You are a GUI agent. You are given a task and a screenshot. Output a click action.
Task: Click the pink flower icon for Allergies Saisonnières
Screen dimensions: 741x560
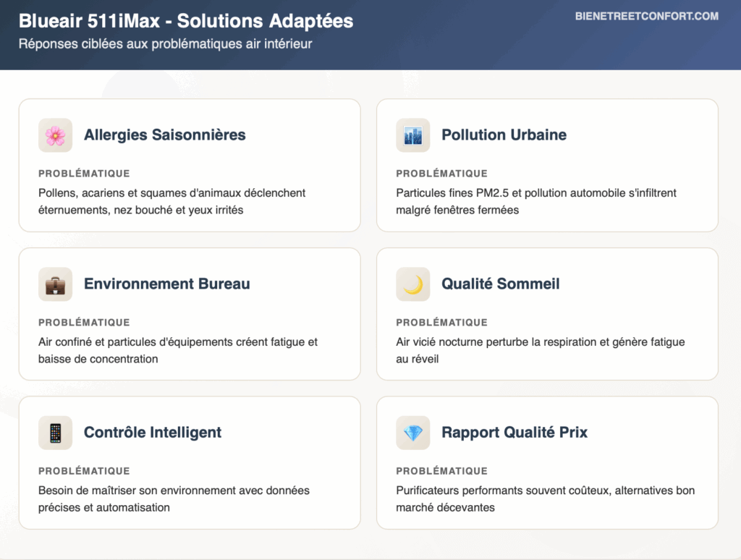coord(55,135)
